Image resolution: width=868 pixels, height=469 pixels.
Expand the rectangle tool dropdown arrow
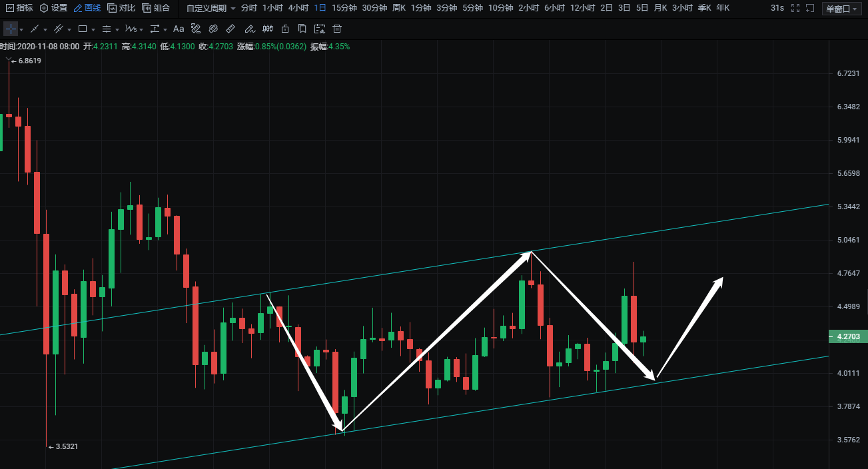pyautogui.click(x=95, y=30)
